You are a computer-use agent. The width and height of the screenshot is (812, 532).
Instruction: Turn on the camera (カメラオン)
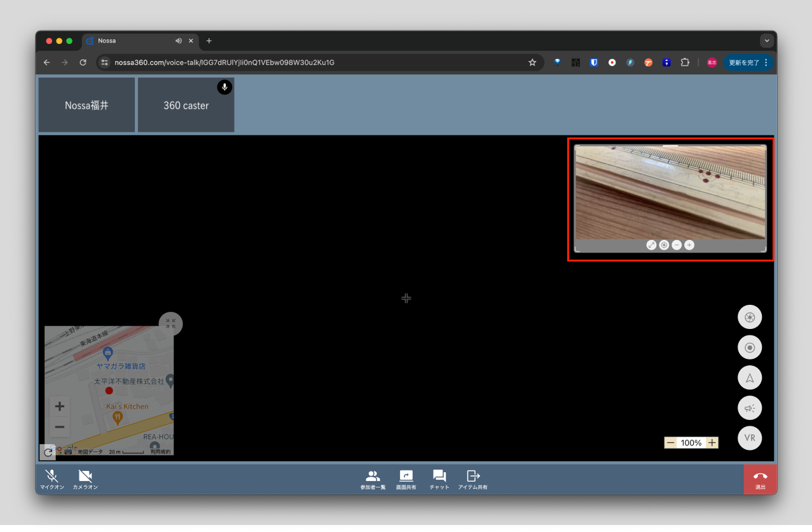coord(85,479)
